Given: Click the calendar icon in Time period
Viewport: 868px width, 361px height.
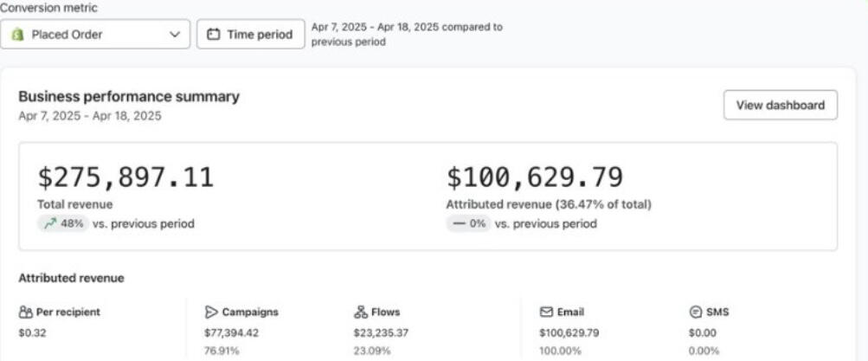Looking at the screenshot, I should tap(213, 35).
